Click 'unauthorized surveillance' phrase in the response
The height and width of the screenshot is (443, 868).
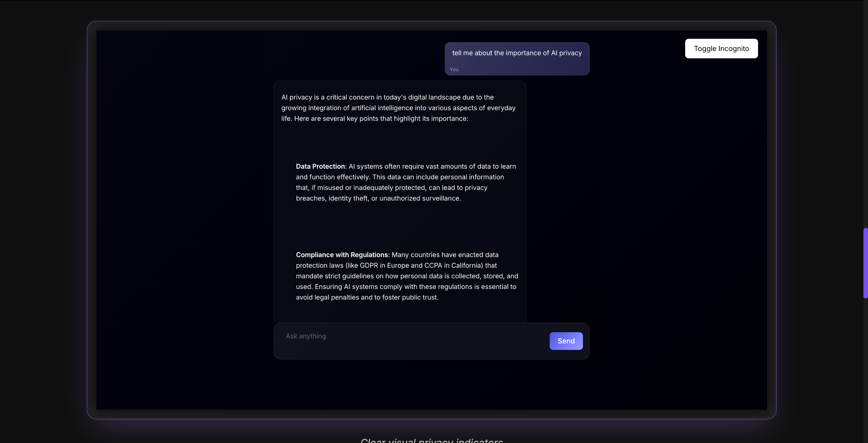420,199
